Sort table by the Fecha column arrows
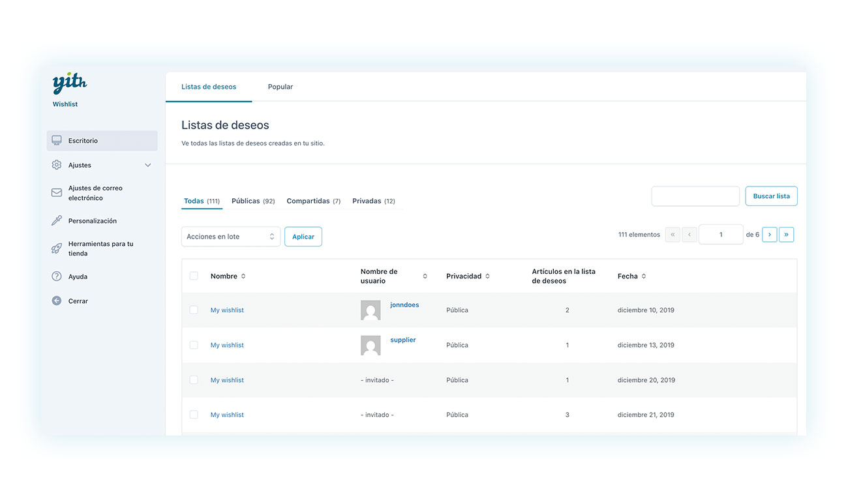The height and width of the screenshot is (504, 848). pyautogui.click(x=644, y=276)
